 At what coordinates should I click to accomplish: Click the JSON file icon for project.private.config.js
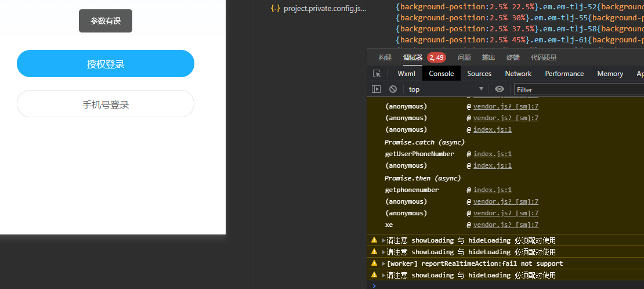tap(276, 8)
